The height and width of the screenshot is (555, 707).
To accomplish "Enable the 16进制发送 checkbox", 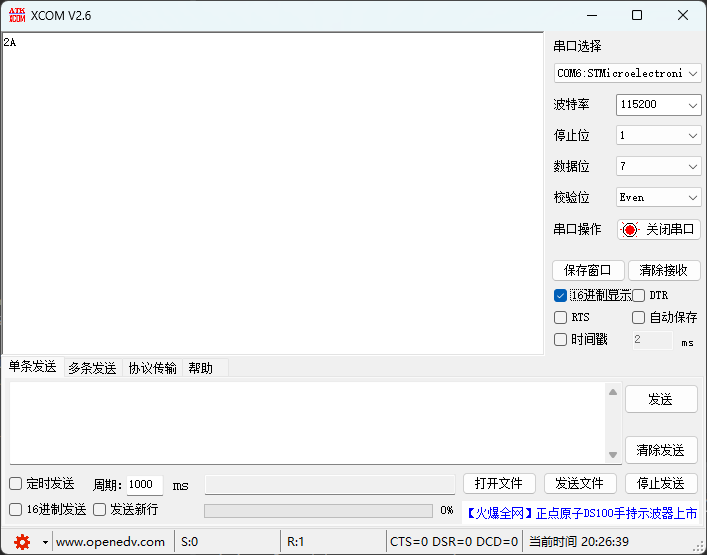I will coord(15,509).
